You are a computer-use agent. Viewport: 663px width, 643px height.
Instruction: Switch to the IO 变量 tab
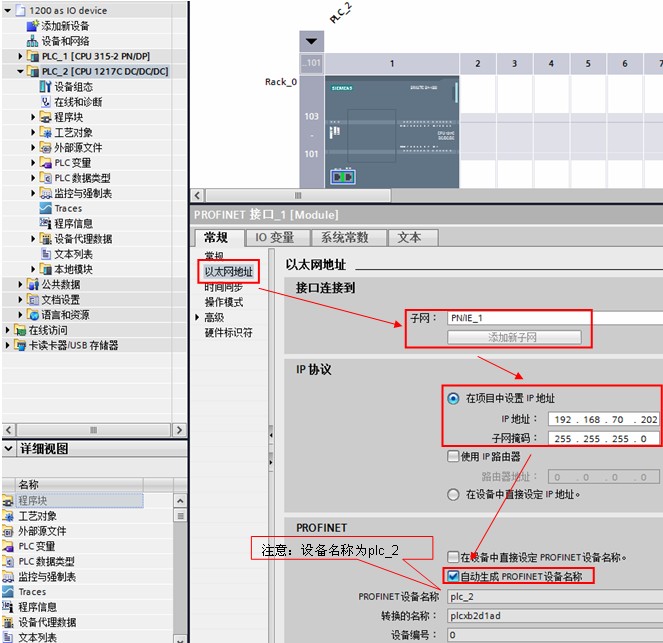pos(277,238)
